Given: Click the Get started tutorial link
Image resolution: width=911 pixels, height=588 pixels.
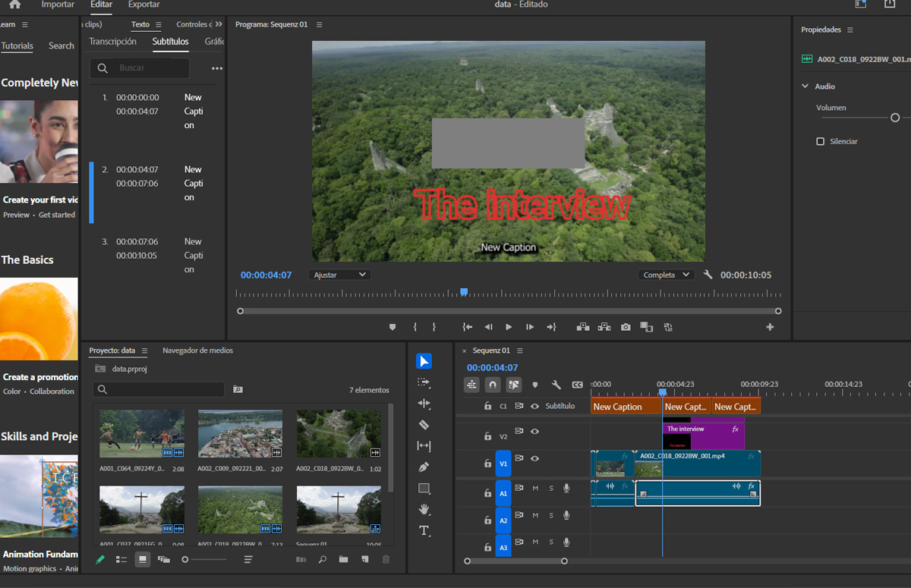Looking at the screenshot, I should pyautogui.click(x=57, y=215).
